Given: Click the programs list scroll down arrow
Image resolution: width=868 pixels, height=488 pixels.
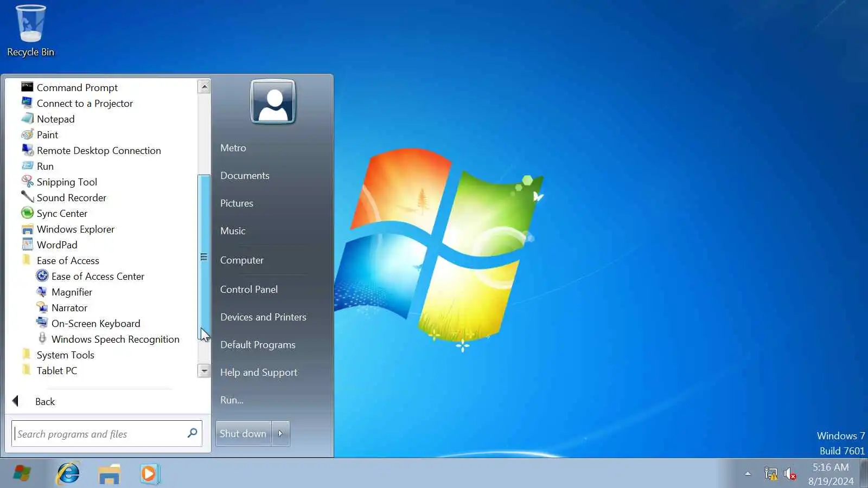Looking at the screenshot, I should (x=204, y=371).
